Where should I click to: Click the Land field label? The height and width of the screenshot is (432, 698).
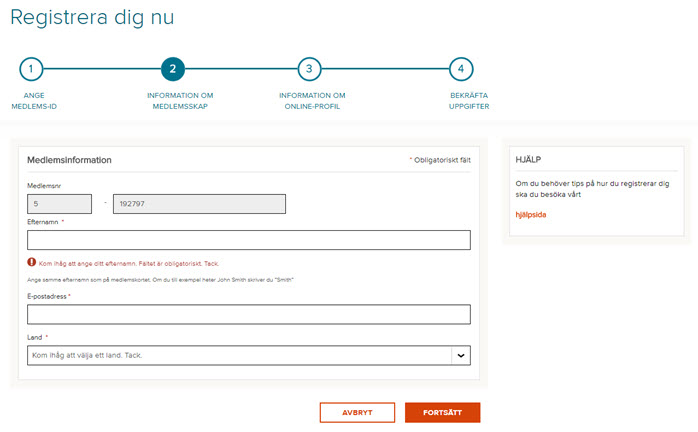point(35,338)
